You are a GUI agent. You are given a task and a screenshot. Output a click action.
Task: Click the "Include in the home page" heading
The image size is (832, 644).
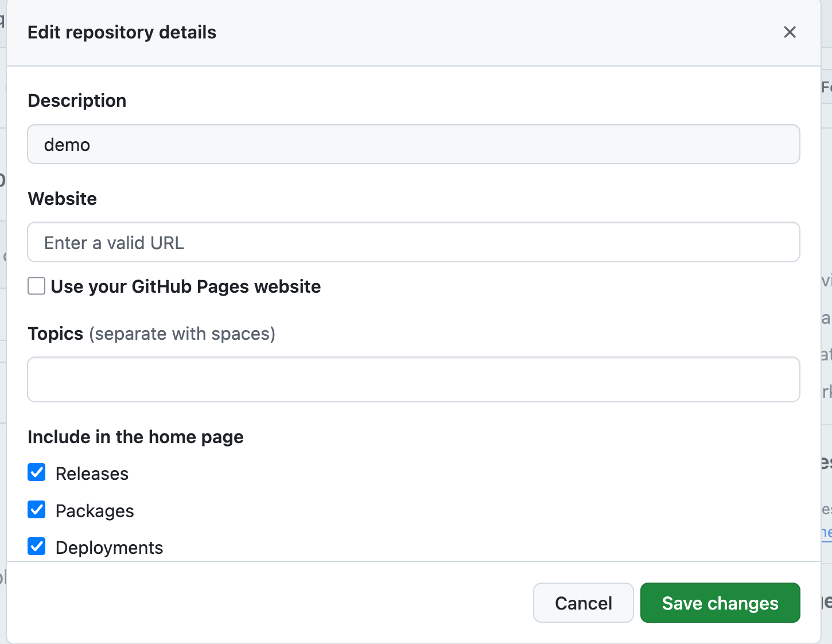[135, 437]
